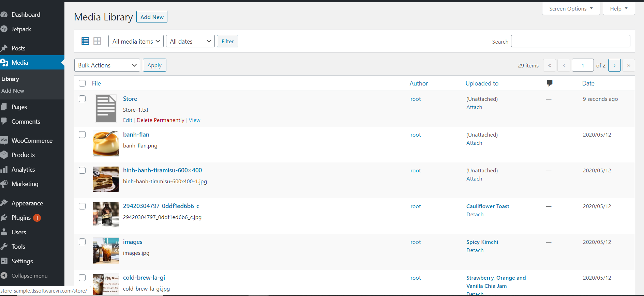The image size is (644, 296).
Task: Click Add New button beside Media Library
Action: (x=152, y=17)
